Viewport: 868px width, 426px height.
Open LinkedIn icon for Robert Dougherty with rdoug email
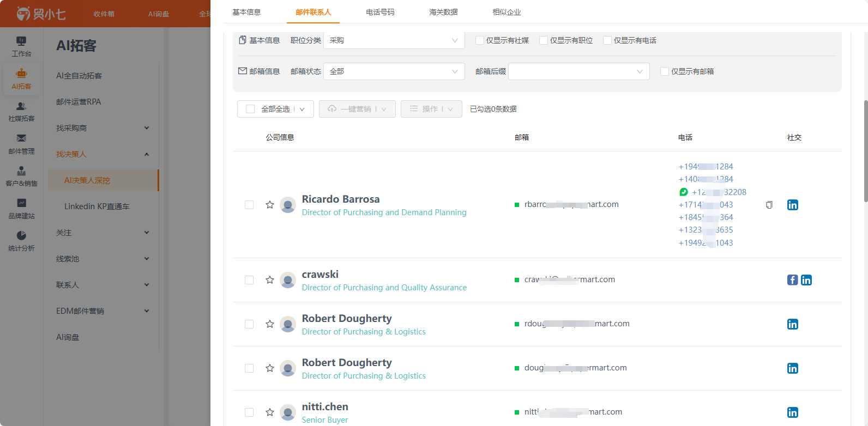tap(793, 324)
